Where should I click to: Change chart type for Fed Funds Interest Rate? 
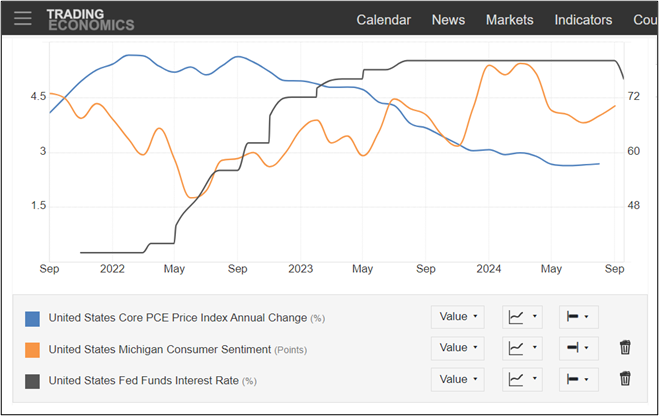coord(522,379)
